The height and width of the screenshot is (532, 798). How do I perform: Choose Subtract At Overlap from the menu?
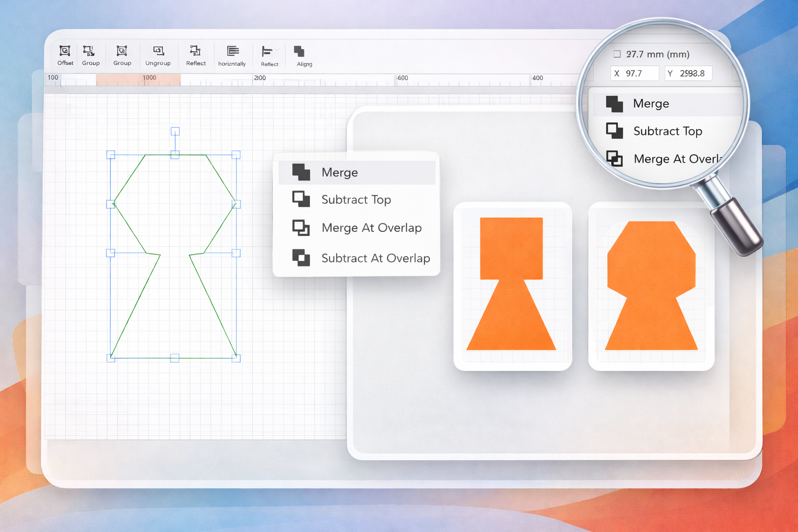coord(375,258)
